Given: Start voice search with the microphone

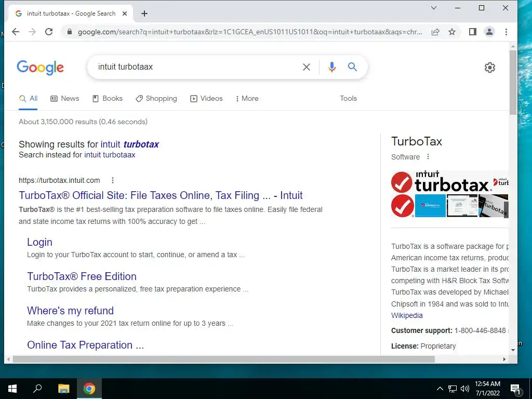Looking at the screenshot, I should click(332, 67).
